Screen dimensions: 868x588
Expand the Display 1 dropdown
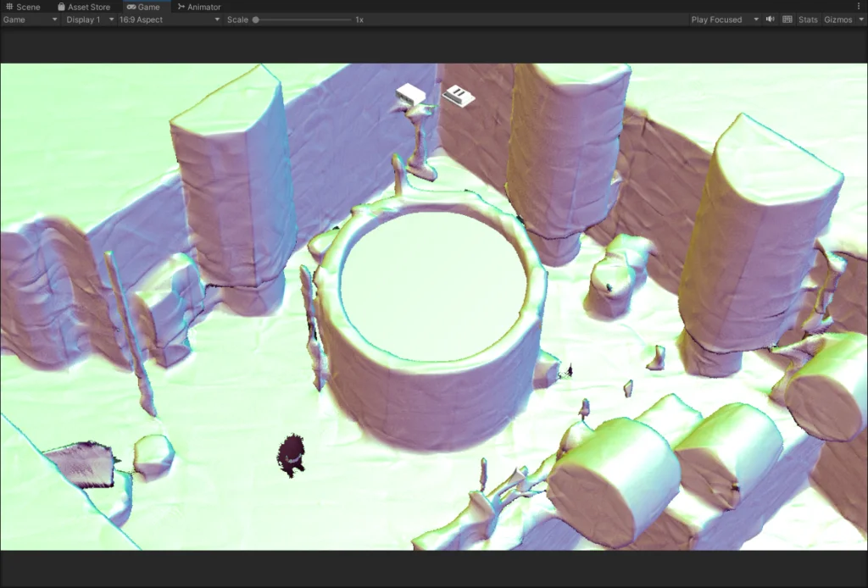[x=90, y=19]
